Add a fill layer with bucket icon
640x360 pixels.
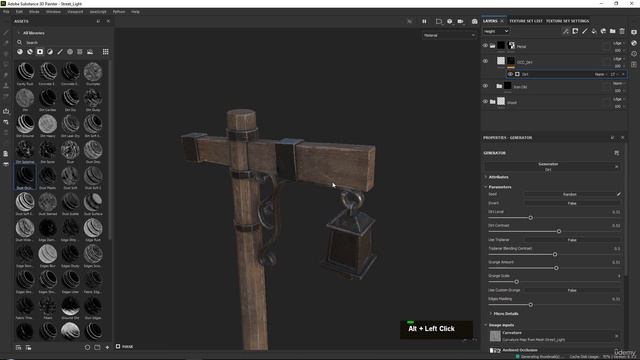(x=594, y=31)
